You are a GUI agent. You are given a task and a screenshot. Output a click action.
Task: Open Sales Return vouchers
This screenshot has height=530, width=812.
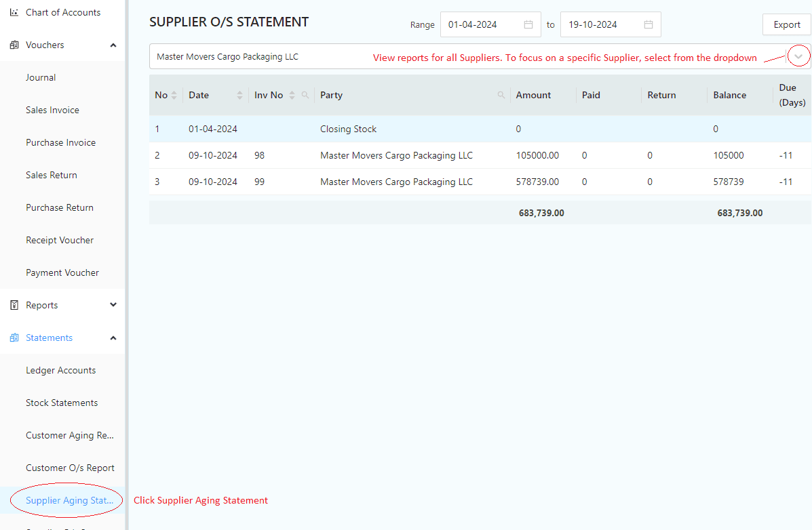[x=52, y=176]
